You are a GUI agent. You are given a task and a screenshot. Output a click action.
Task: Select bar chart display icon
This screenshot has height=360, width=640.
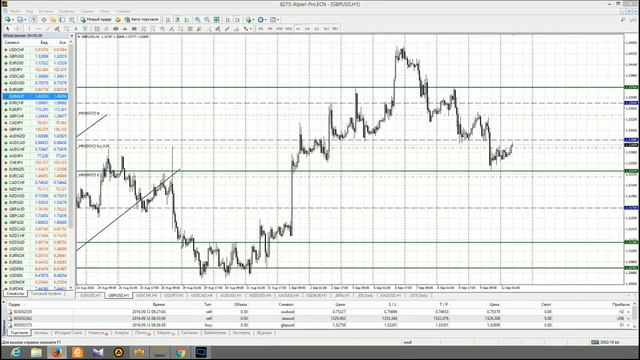coord(168,19)
